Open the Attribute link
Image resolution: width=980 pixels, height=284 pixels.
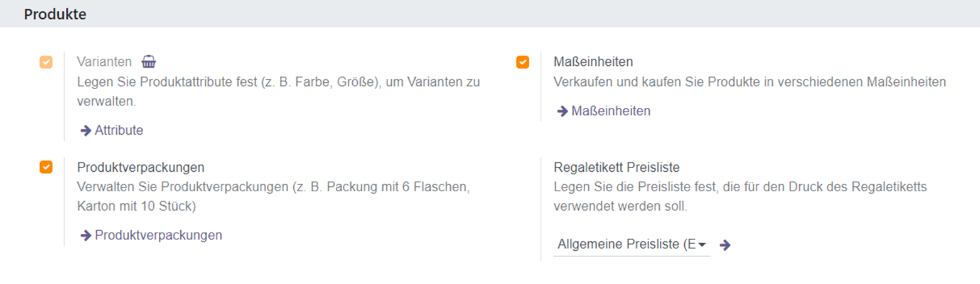119,130
